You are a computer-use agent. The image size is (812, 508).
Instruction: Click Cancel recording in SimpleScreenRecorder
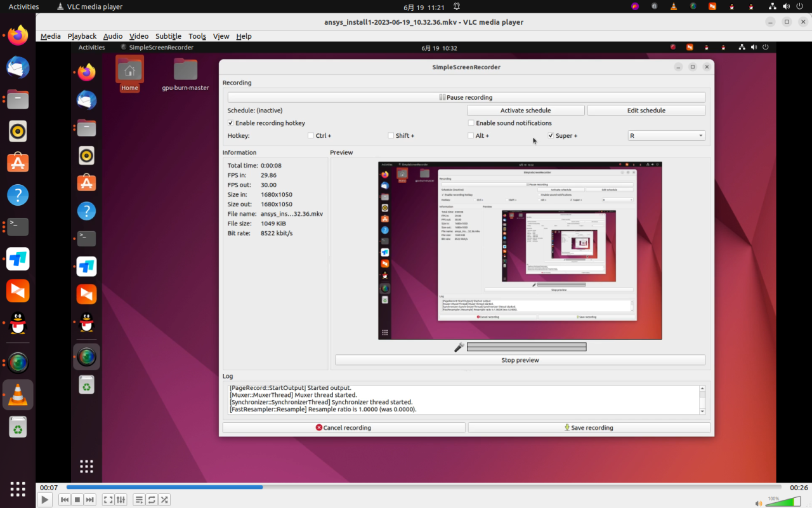[x=343, y=427]
